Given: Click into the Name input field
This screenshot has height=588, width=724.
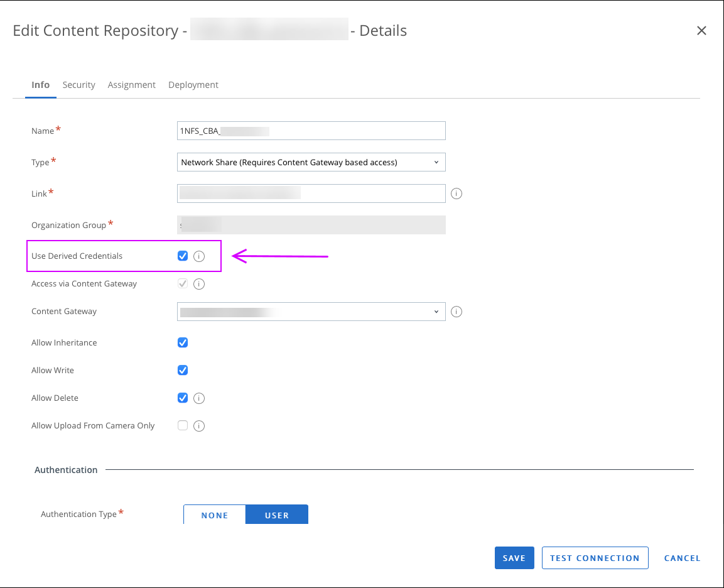Looking at the screenshot, I should [311, 131].
